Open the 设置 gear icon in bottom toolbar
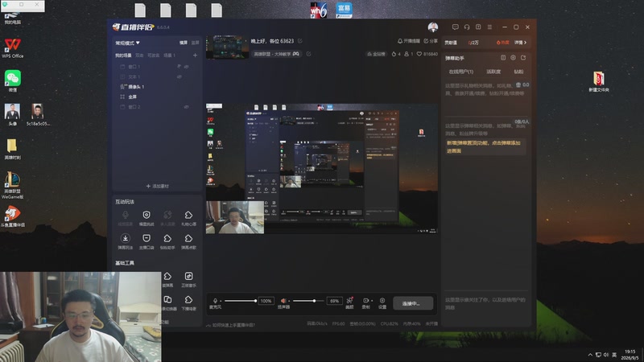The height and width of the screenshot is (362, 644). [x=382, y=303]
